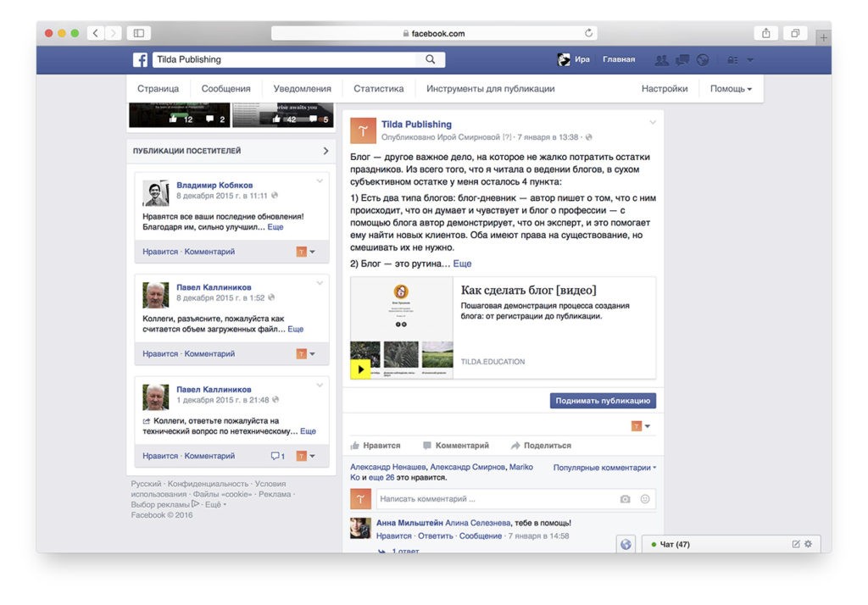This screenshot has height=605, width=868.
Task: Click the Facebook logo icon
Action: click(140, 60)
